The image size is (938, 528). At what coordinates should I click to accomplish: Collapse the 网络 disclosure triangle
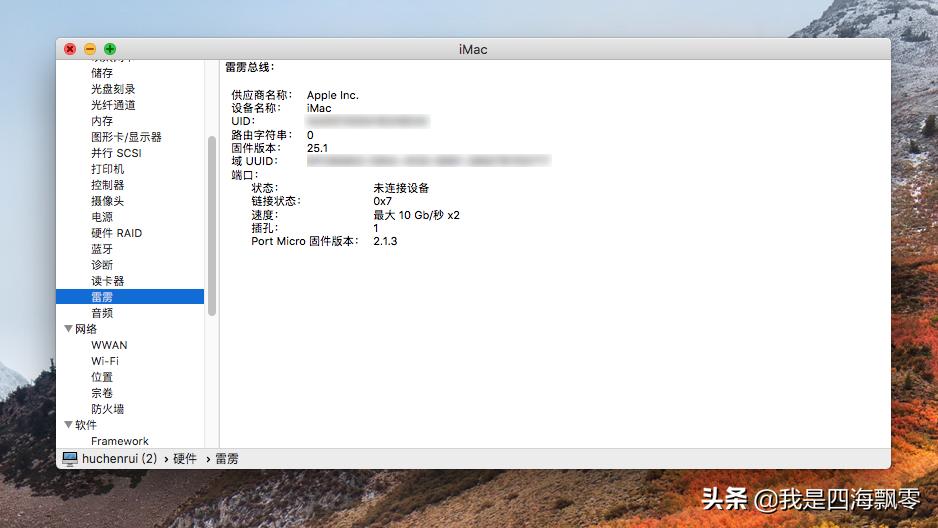68,329
